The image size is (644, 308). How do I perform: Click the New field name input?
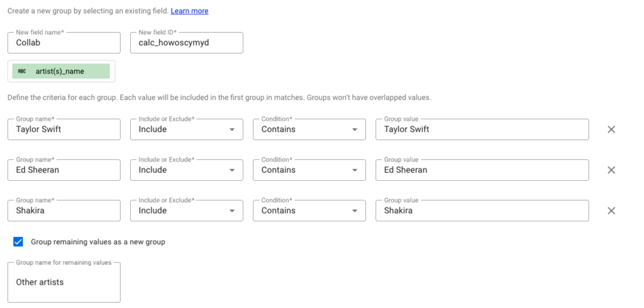point(64,43)
